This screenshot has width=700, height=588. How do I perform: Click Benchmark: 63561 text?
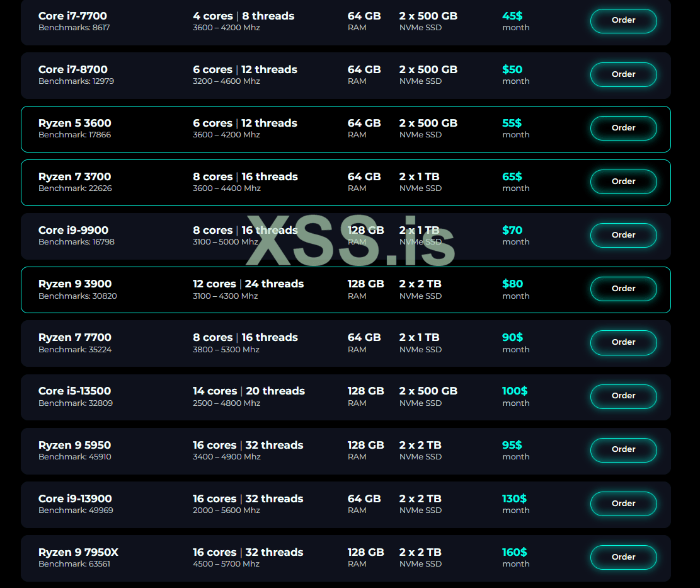coord(74,564)
